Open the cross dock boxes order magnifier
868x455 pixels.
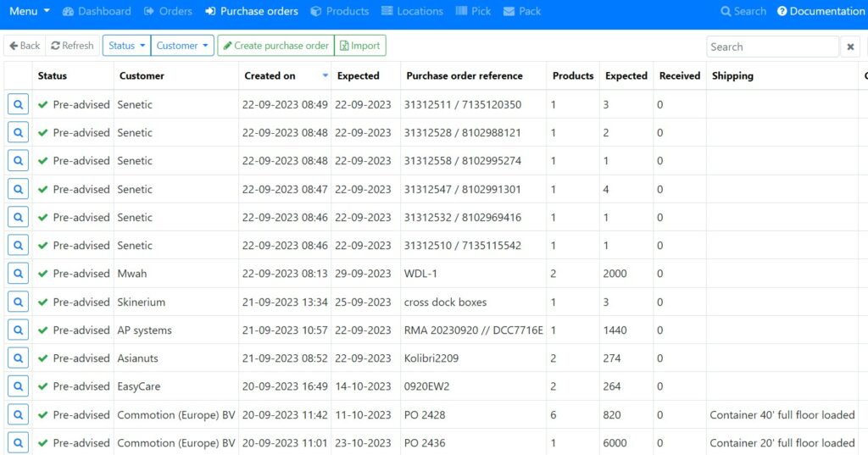pyautogui.click(x=18, y=302)
